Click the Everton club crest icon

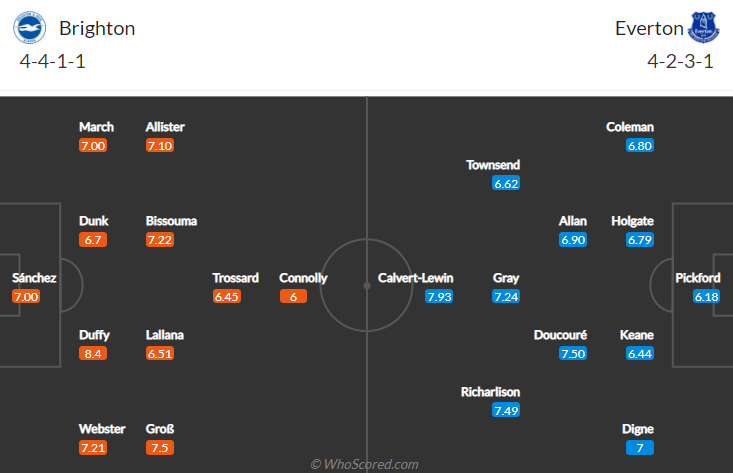pyautogui.click(x=704, y=28)
